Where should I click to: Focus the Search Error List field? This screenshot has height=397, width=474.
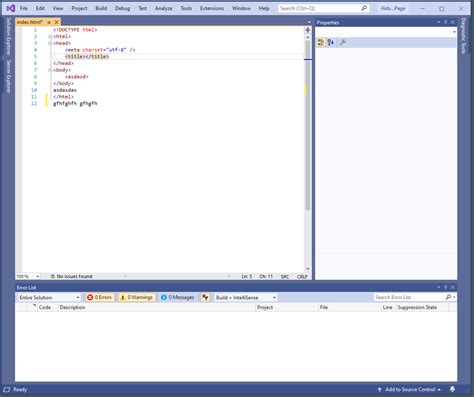[409, 297]
